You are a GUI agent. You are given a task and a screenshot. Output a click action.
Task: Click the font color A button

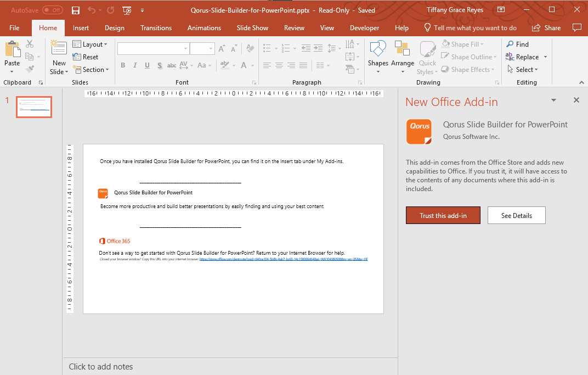click(x=244, y=65)
